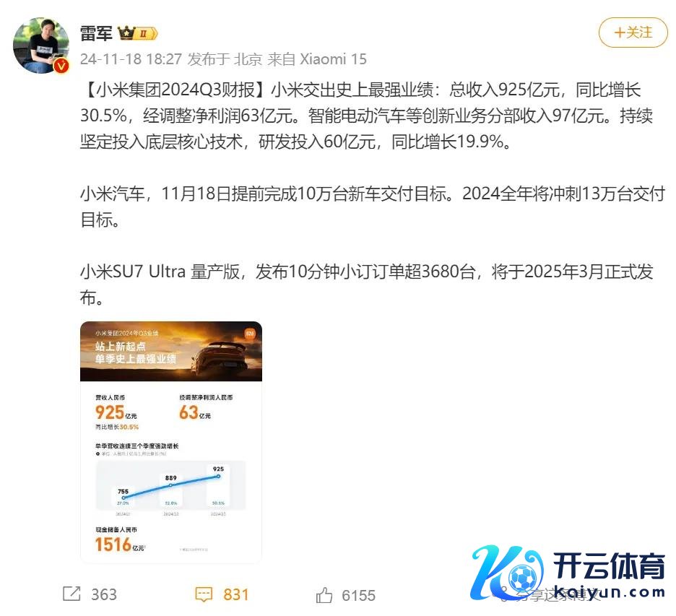Screen dimensions: 676x616
Task: Click the 925 data point on revenue chart
Action: tap(219, 476)
